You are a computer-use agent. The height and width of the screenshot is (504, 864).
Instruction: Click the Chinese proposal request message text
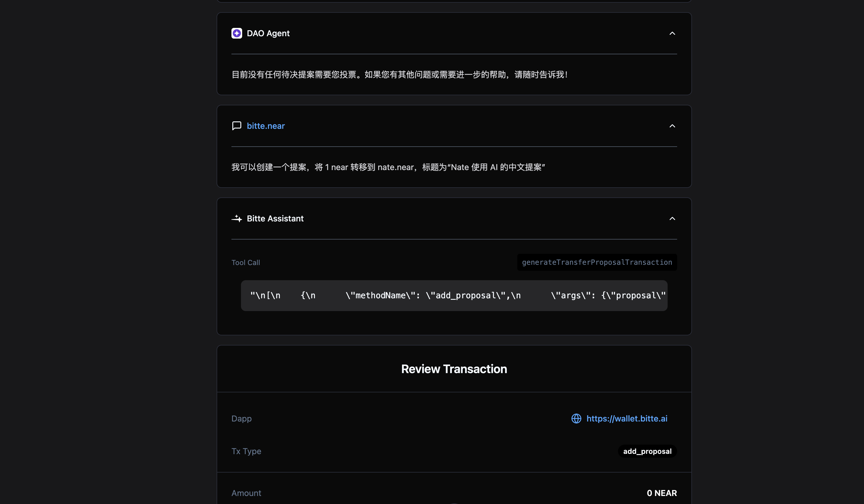388,167
